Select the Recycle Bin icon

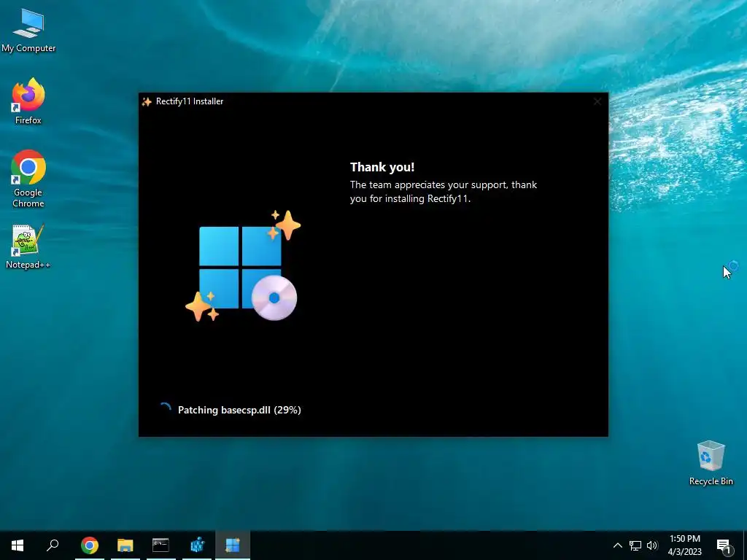click(x=711, y=463)
